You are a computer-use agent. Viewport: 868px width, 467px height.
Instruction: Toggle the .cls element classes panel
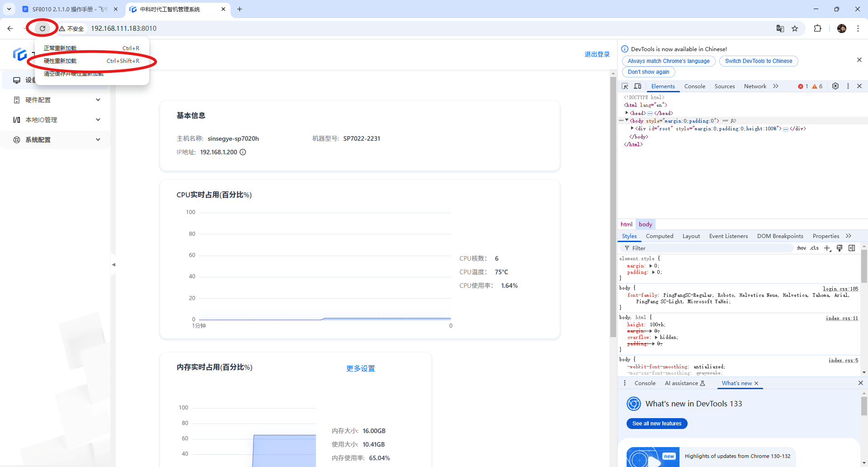coord(814,248)
